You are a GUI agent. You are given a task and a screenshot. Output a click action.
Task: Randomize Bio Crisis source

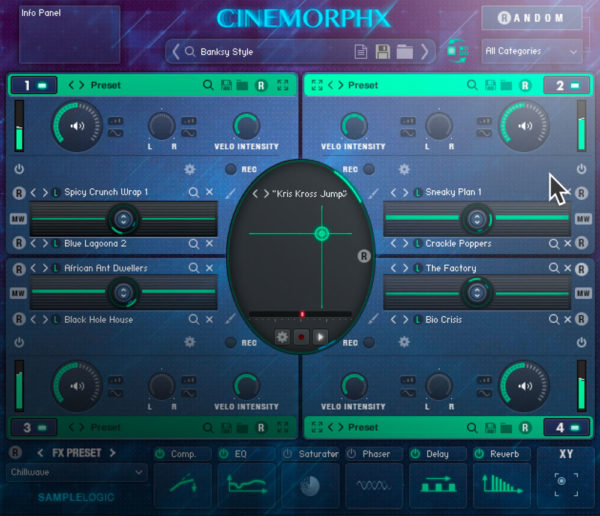(581, 319)
